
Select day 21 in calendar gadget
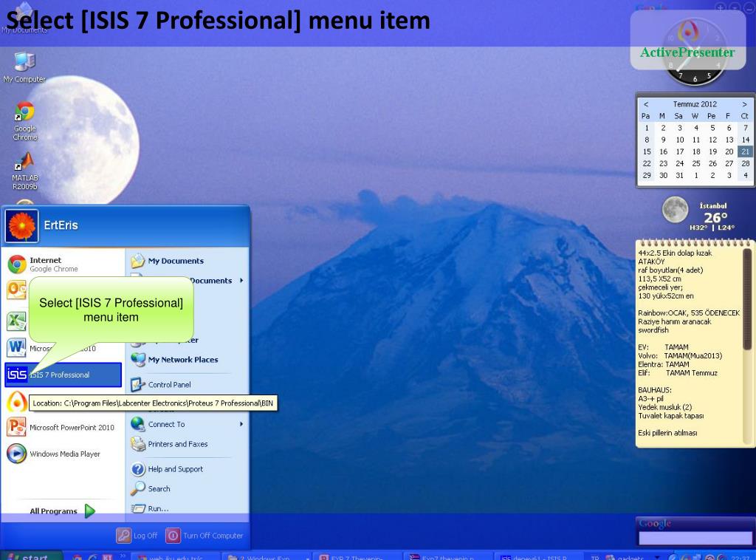(x=746, y=151)
